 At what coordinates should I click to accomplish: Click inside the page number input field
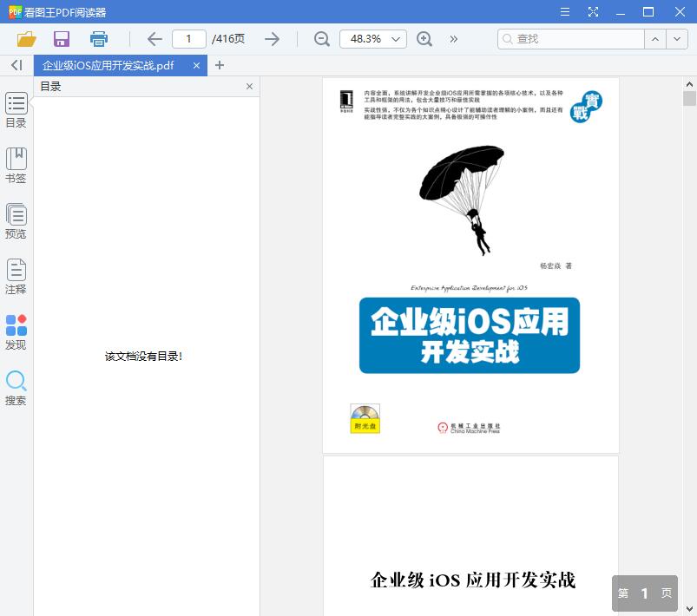(x=189, y=39)
